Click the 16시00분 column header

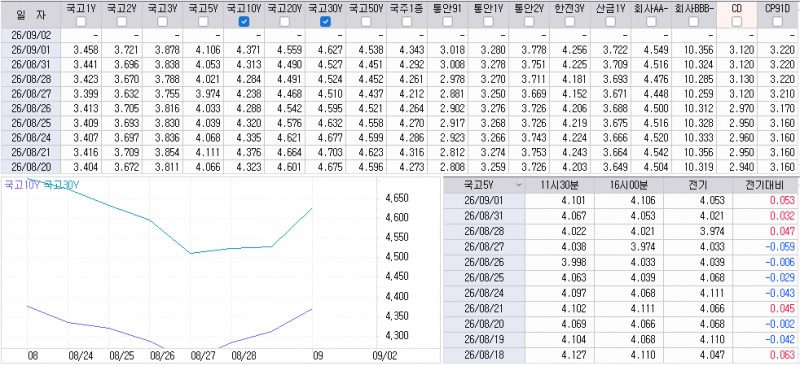point(629,185)
